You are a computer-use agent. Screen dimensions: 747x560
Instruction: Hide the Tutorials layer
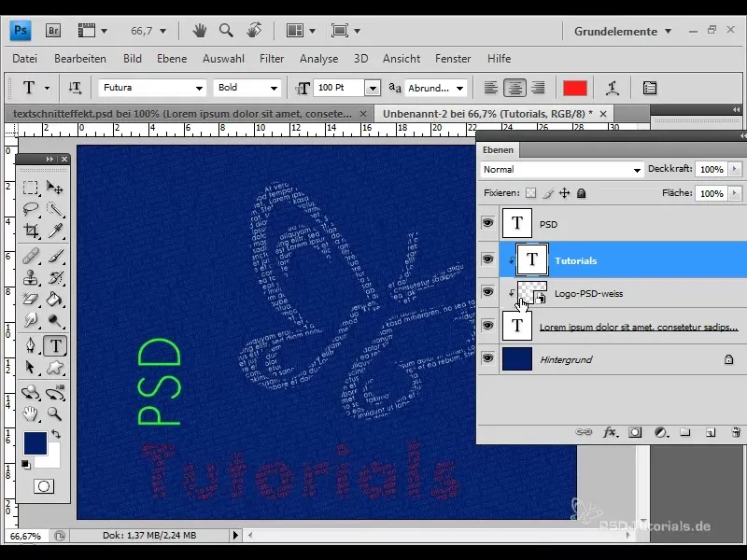(x=487, y=259)
